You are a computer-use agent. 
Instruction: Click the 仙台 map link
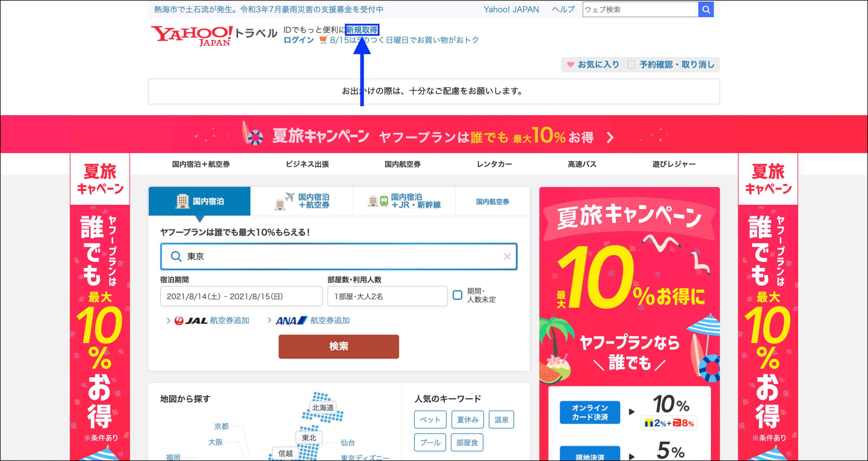click(348, 442)
